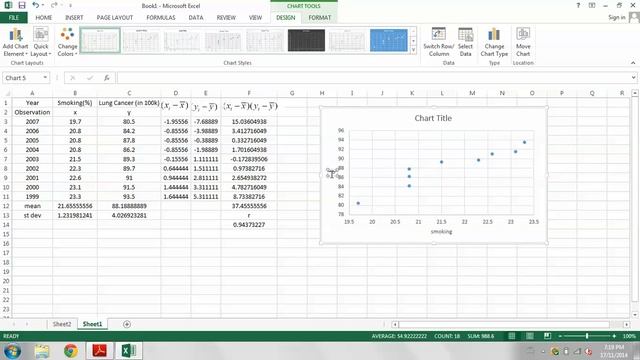Open Ribbon Display Options icon

pyautogui.click(x=592, y=5)
